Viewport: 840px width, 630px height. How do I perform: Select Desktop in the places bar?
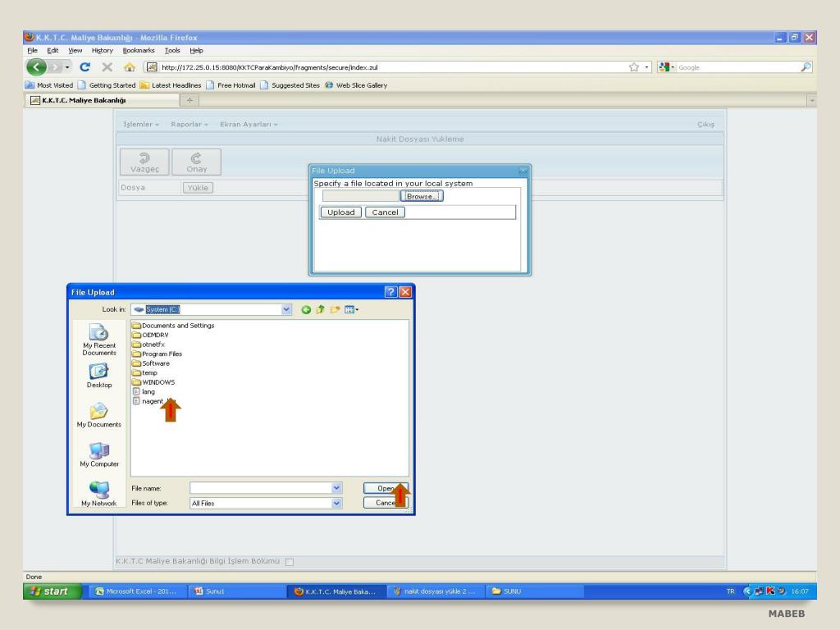tap(99, 376)
